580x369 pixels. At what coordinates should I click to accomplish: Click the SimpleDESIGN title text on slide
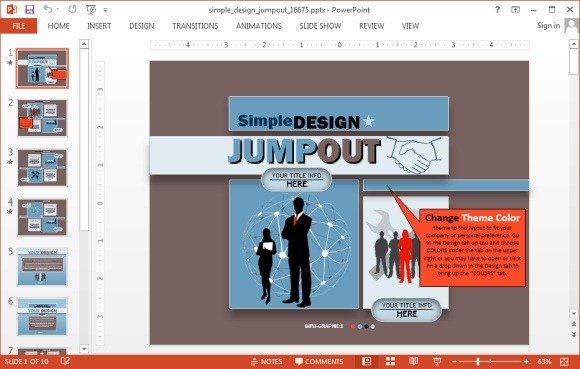point(299,122)
